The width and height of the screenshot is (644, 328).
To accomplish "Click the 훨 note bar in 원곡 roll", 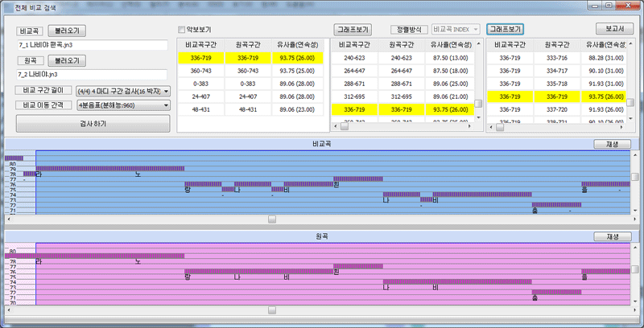I will point(358,266).
